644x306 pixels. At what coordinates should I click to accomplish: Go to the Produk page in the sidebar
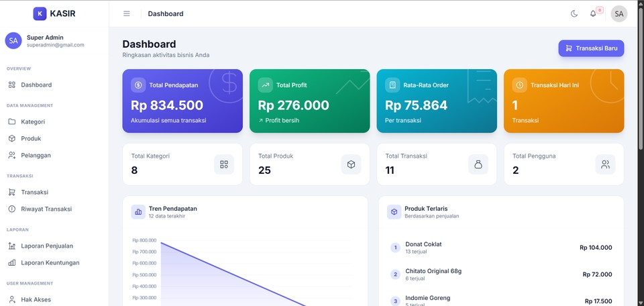click(x=54, y=138)
